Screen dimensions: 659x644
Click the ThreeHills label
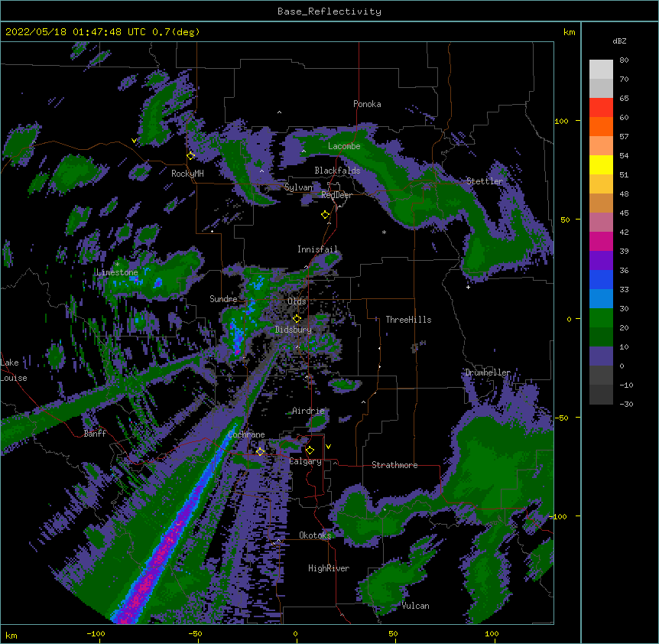pyautogui.click(x=408, y=320)
